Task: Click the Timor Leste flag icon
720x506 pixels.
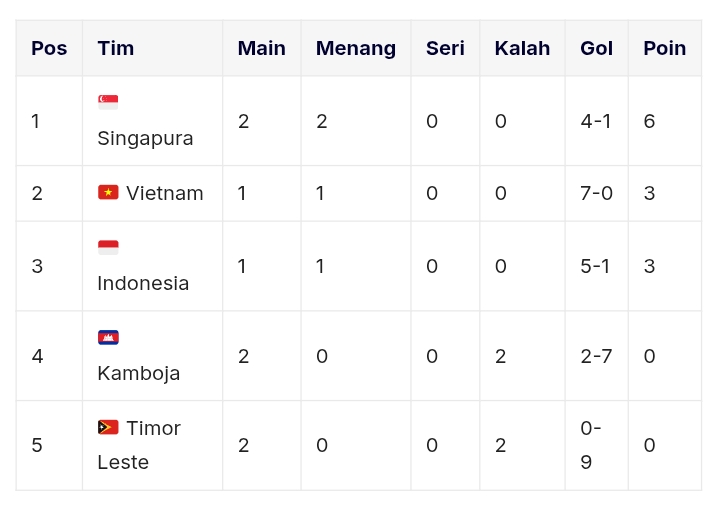Action: click(x=108, y=427)
